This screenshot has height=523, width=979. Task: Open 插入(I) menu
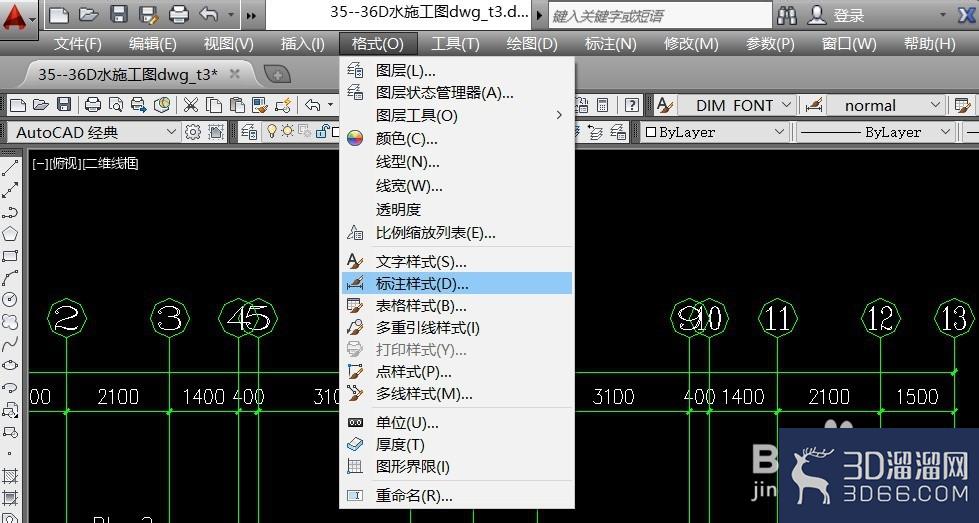click(302, 44)
